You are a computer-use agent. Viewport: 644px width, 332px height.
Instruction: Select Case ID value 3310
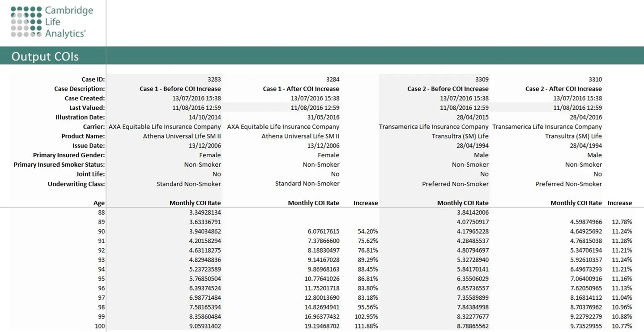[595, 79]
